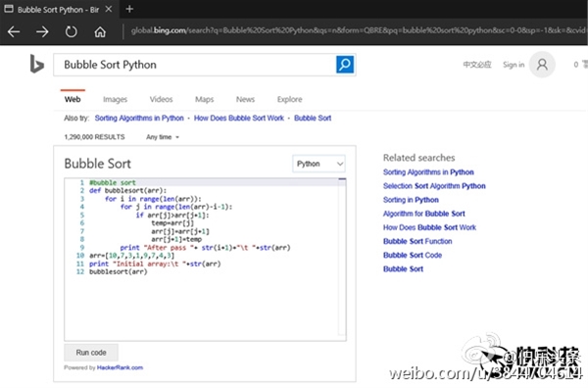Switch to Chinese Bing link
This screenshot has width=588, height=388.
477,65
